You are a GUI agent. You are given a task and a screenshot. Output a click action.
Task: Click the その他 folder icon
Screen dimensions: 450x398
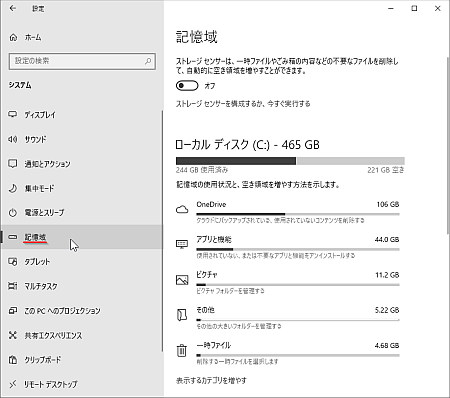point(182,315)
